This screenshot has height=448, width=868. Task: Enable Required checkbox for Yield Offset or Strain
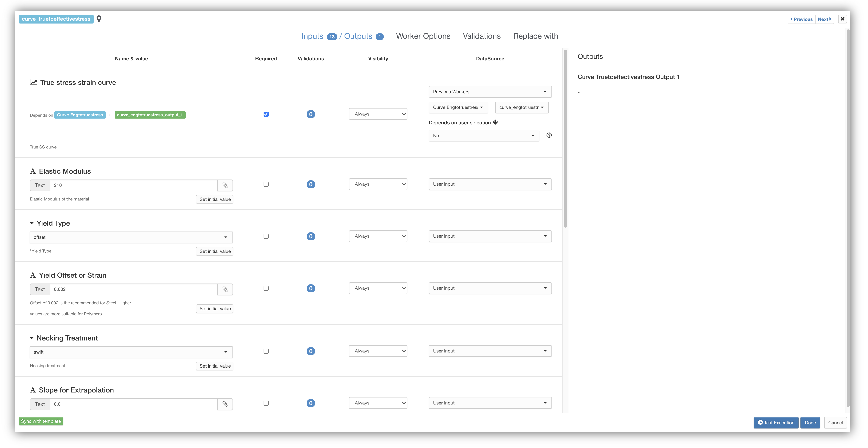pyautogui.click(x=266, y=288)
